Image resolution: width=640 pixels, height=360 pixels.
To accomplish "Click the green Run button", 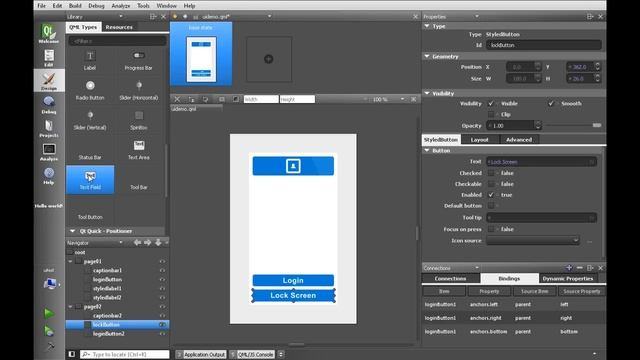I will coord(49,313).
